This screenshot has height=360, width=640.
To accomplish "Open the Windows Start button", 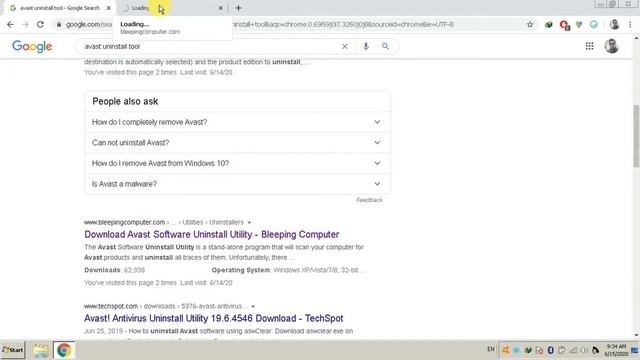I will click(x=13, y=350).
